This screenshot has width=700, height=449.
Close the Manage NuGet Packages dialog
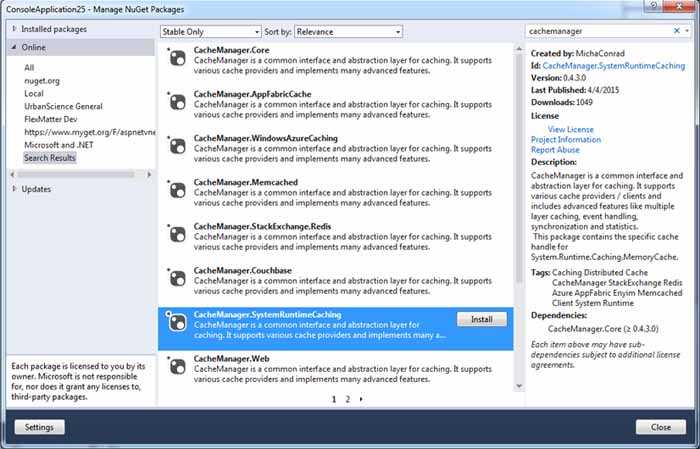[661, 427]
